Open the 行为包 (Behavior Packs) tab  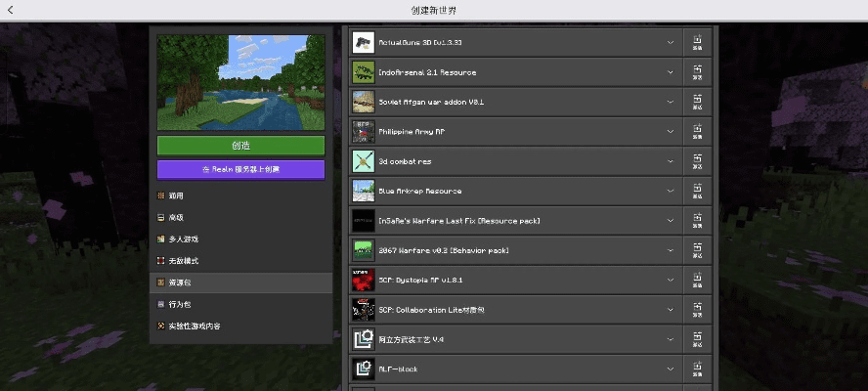pyautogui.click(x=240, y=304)
